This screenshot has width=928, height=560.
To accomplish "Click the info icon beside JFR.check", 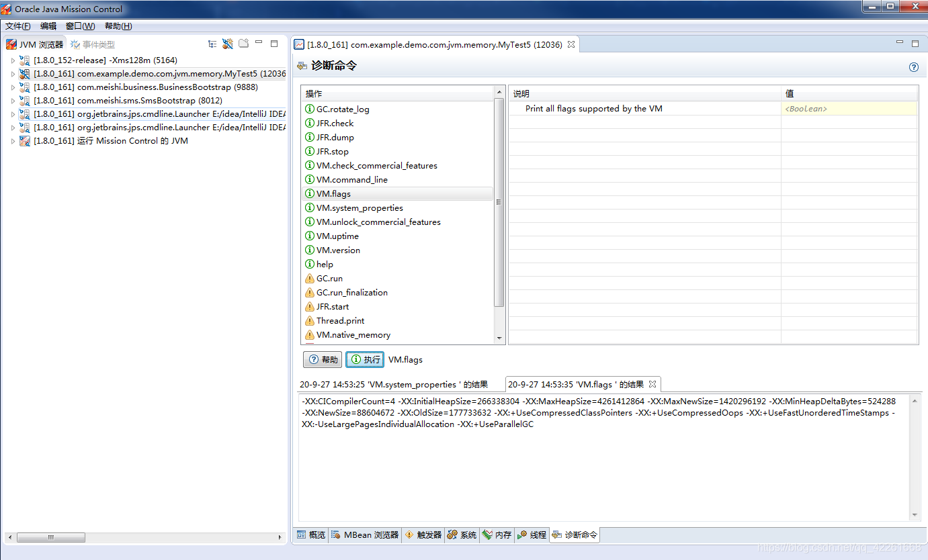I will point(310,123).
